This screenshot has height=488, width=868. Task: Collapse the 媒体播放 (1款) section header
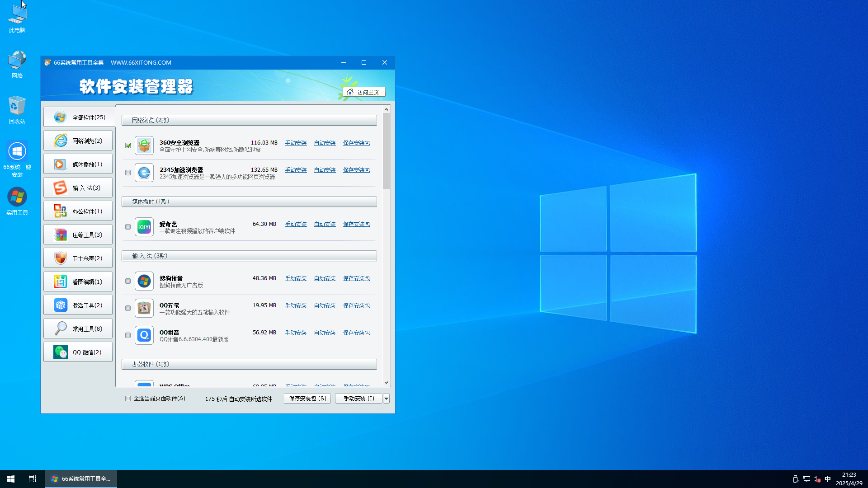pyautogui.click(x=249, y=202)
